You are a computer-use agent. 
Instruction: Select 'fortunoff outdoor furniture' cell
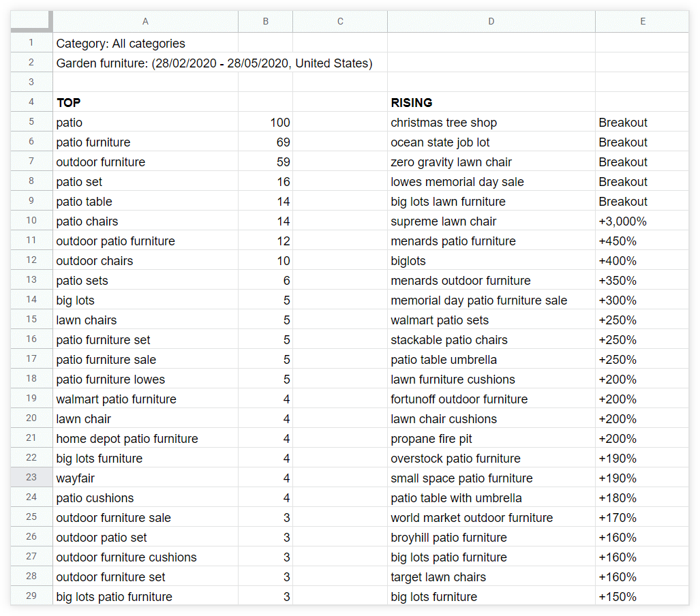491,399
